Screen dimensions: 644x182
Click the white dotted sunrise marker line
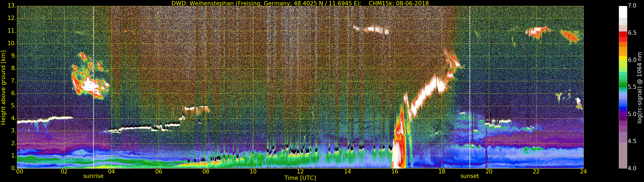tap(93, 87)
